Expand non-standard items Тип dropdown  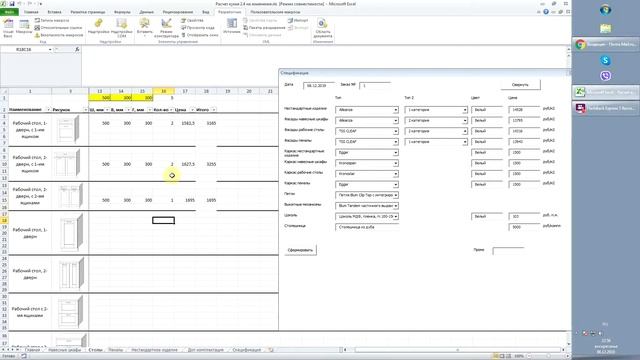395,110
